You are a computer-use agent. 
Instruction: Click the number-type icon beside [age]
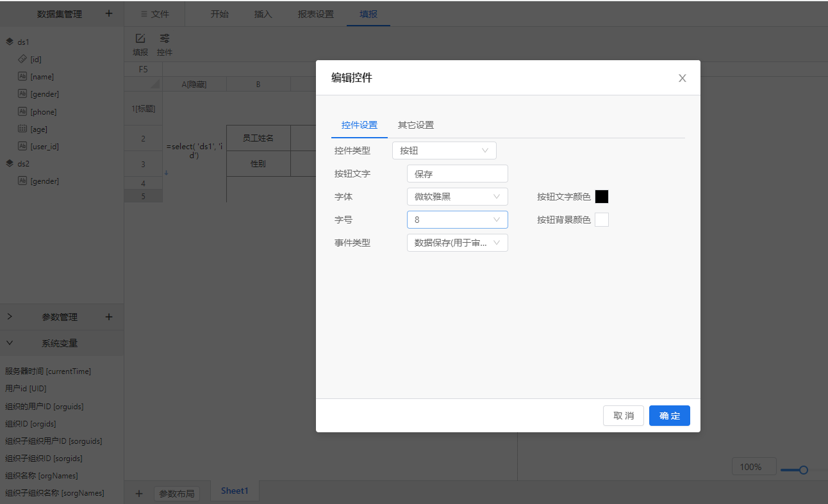(22, 129)
